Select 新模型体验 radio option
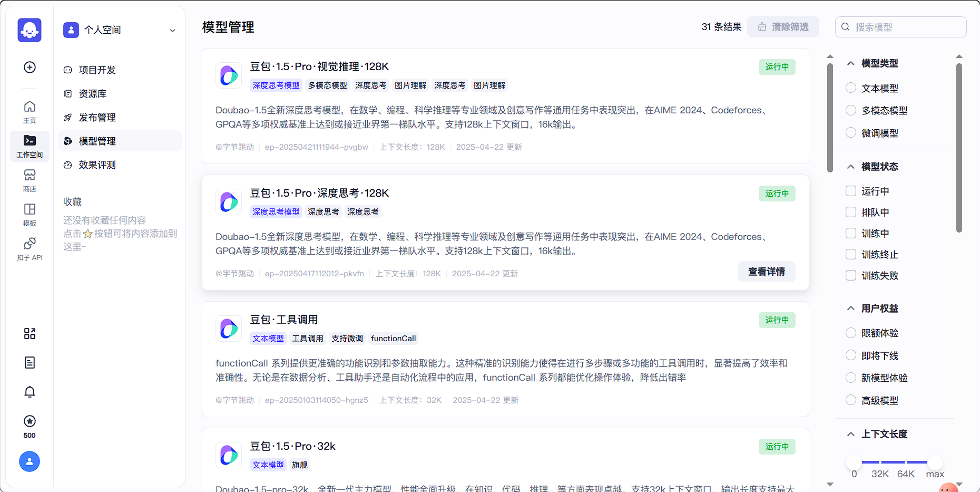980x492 pixels. coord(851,378)
